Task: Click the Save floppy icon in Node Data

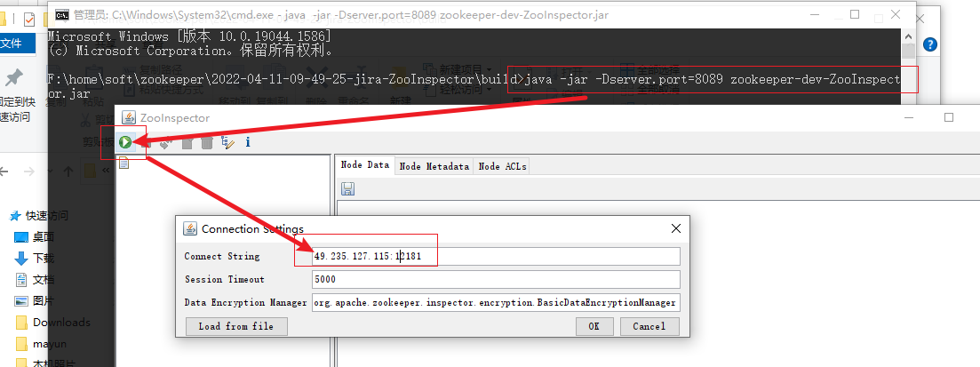Action: 348,188
